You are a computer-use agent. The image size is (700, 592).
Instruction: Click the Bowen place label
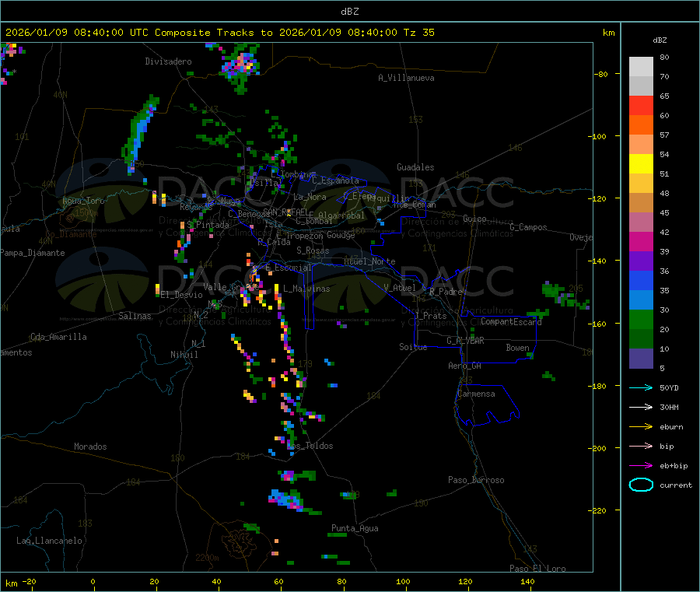coord(518,348)
